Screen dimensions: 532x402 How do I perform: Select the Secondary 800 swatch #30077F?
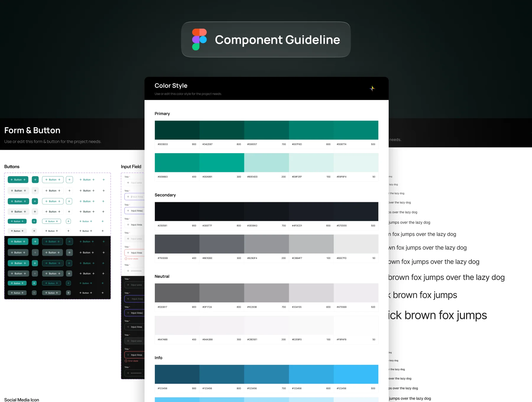click(x=222, y=211)
